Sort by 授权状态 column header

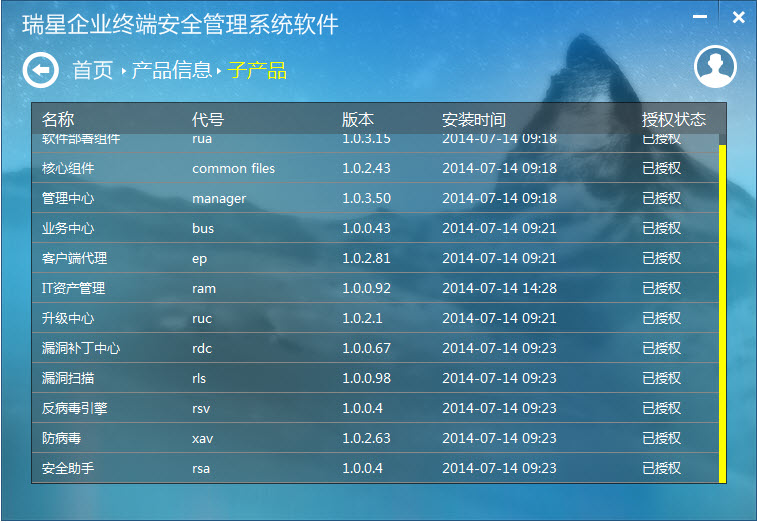click(673, 119)
